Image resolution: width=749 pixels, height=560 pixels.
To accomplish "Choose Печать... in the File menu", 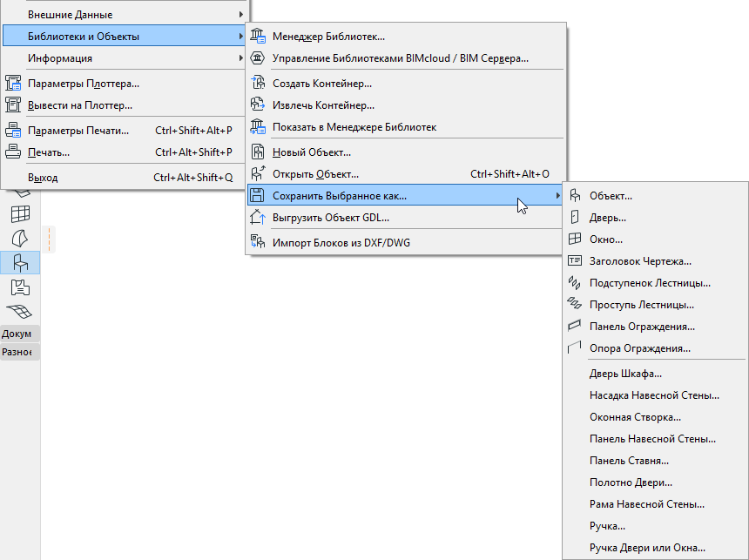I will tap(124, 152).
